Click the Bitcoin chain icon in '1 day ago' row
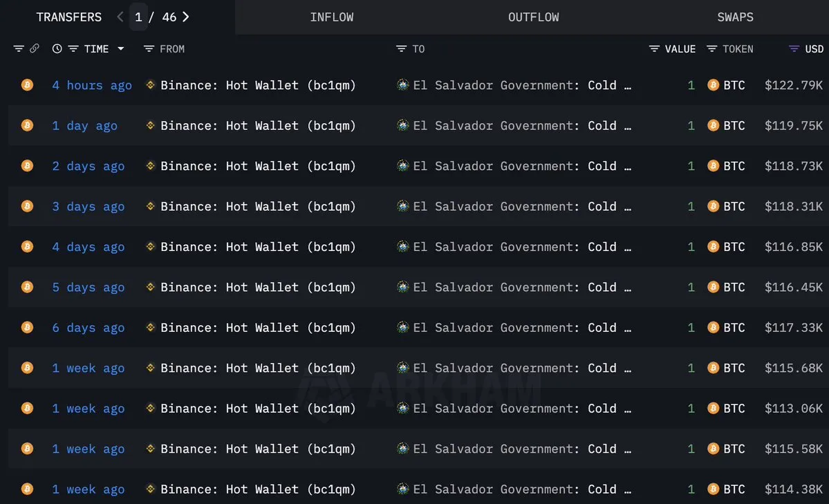The image size is (829, 504). click(x=27, y=125)
